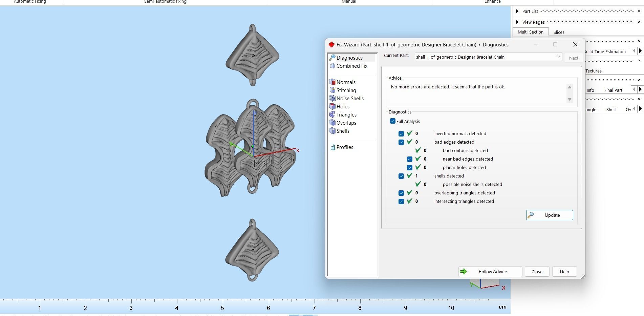Toggle the Full Analysis checkbox
This screenshot has width=644, height=316.
tap(393, 121)
